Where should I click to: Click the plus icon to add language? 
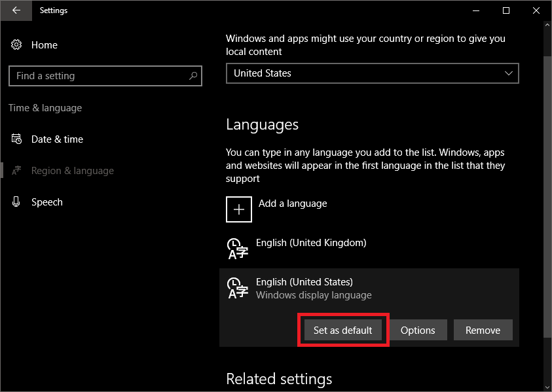pyautogui.click(x=239, y=209)
